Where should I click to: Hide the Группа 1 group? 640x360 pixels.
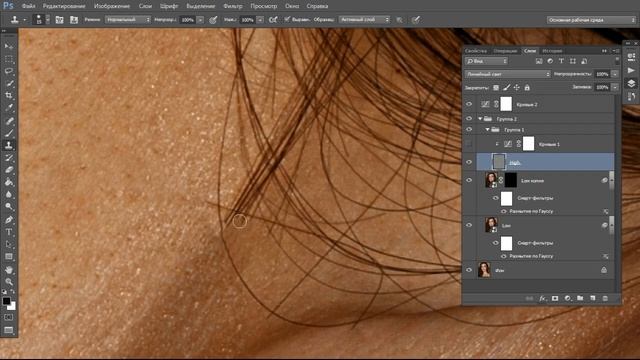(x=469, y=129)
